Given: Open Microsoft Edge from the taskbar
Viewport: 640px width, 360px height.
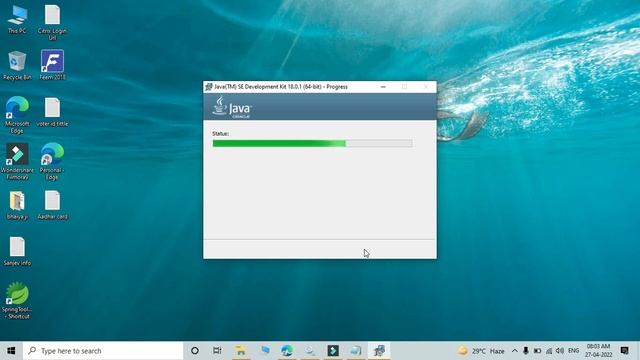Looking at the screenshot, I should pyautogui.click(x=287, y=351).
